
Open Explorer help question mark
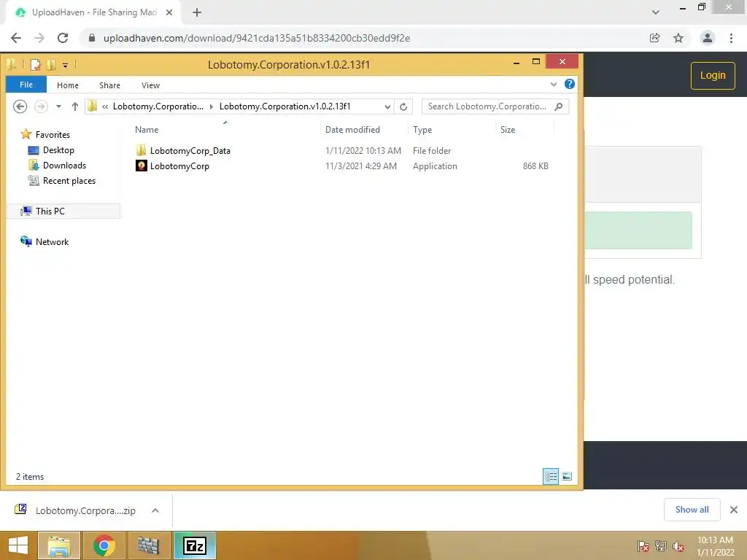(569, 85)
